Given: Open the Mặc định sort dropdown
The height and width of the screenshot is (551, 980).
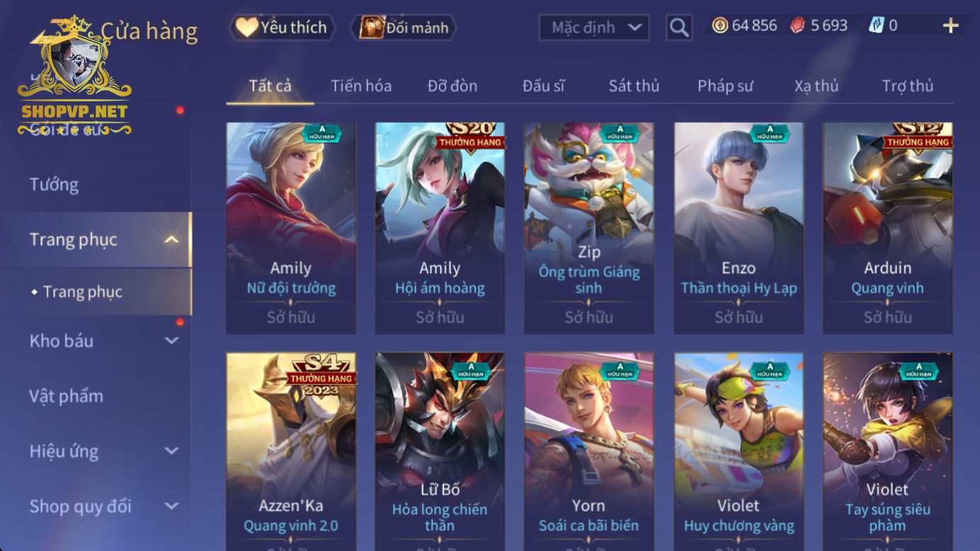Looking at the screenshot, I should (594, 28).
